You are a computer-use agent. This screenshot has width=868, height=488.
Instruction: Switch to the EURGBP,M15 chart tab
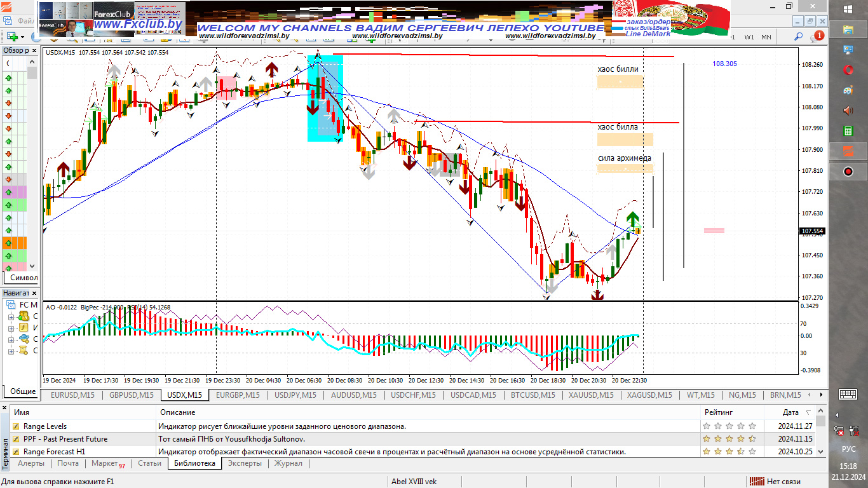point(238,395)
